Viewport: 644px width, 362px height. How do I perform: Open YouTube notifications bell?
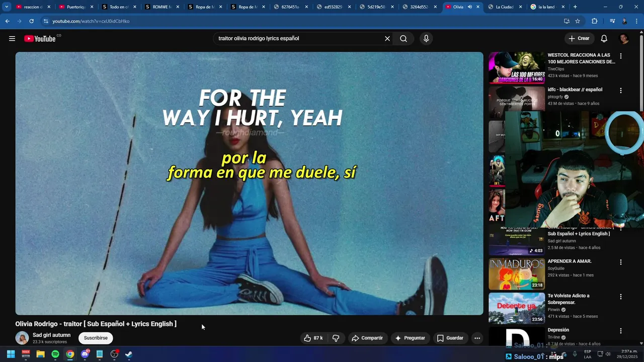pos(604,39)
